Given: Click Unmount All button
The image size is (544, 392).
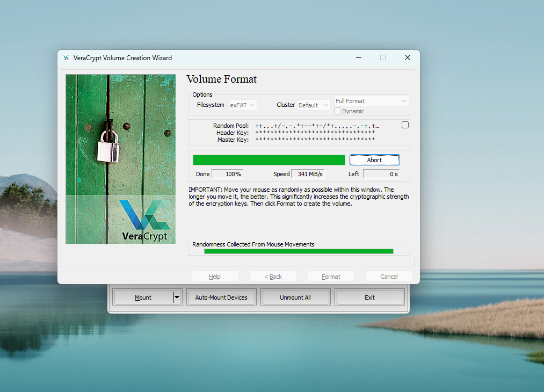Looking at the screenshot, I should point(295,297).
